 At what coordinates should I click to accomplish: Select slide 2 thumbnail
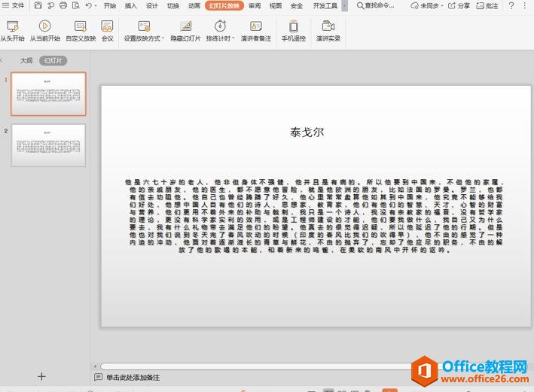point(48,145)
